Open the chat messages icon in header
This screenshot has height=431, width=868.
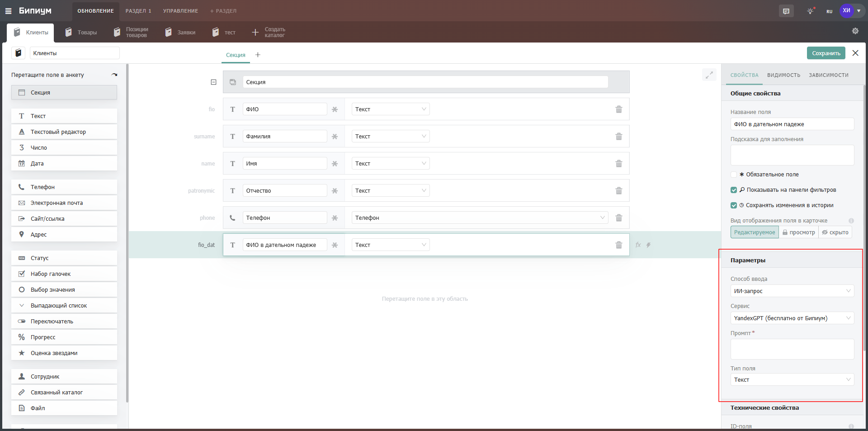pyautogui.click(x=786, y=11)
